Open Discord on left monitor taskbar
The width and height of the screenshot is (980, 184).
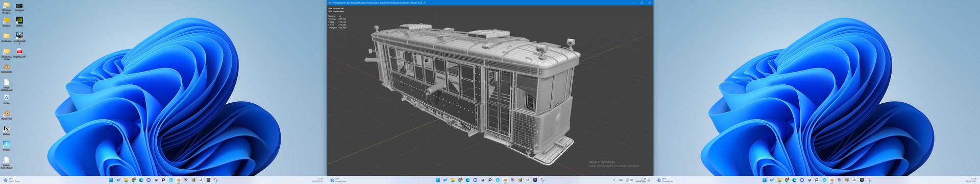coord(149,180)
